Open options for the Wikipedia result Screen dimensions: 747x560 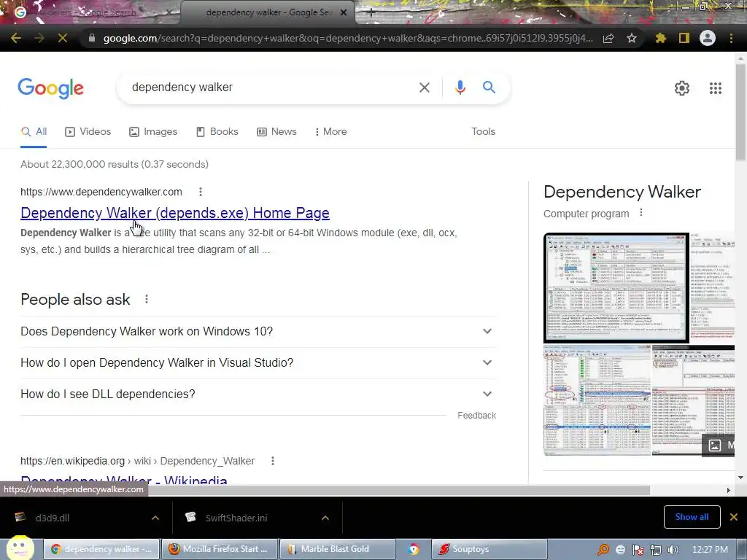pyautogui.click(x=273, y=461)
